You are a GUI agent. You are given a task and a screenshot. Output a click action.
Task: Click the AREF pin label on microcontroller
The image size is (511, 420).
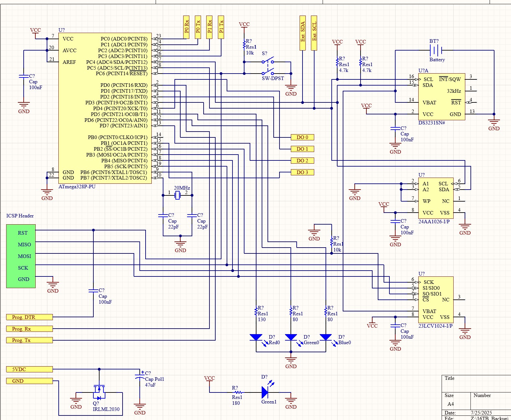(x=69, y=62)
